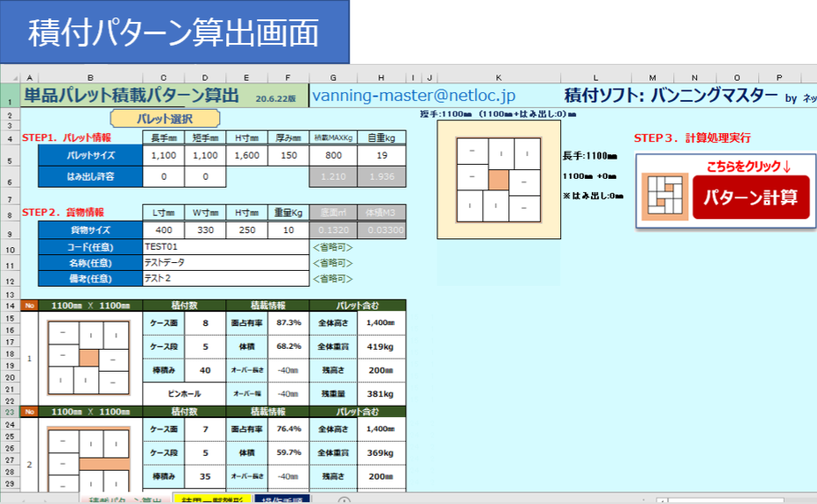Click the large pallet layout preview diagram
Image resolution: width=817 pixels, height=504 pixels.
[498, 180]
